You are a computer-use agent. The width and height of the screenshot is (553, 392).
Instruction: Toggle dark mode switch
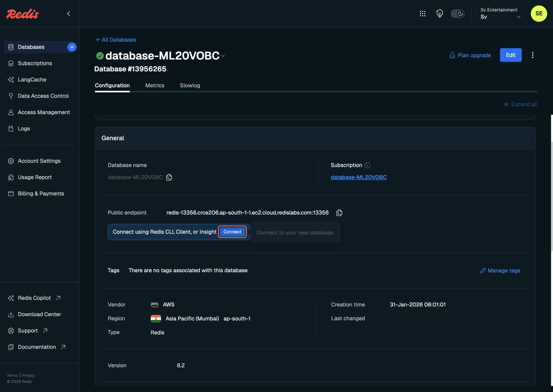coord(458,14)
